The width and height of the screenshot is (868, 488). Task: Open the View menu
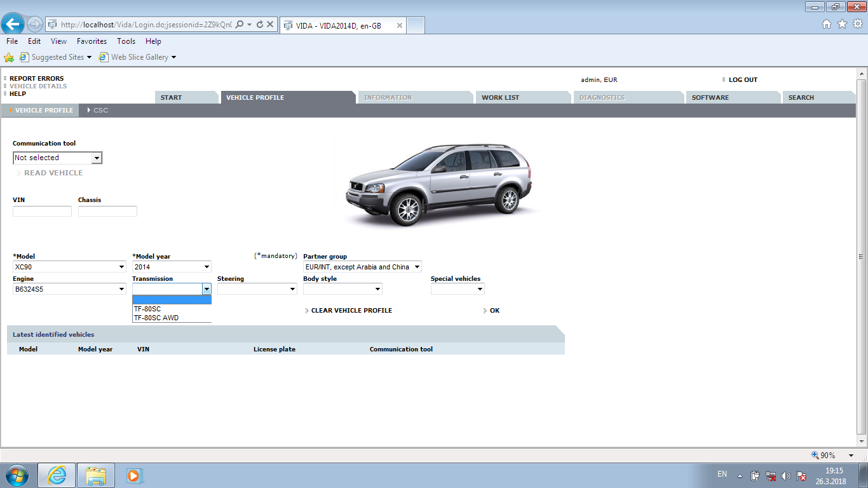tap(58, 41)
